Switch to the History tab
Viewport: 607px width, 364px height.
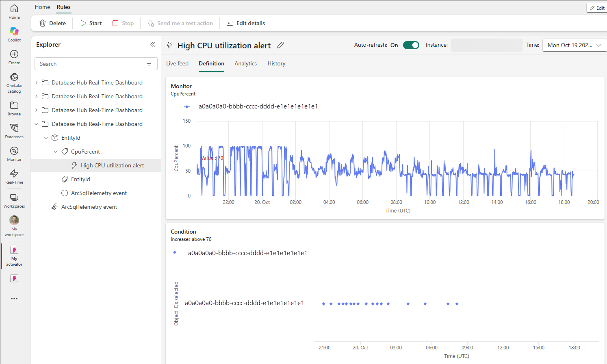pyautogui.click(x=276, y=63)
